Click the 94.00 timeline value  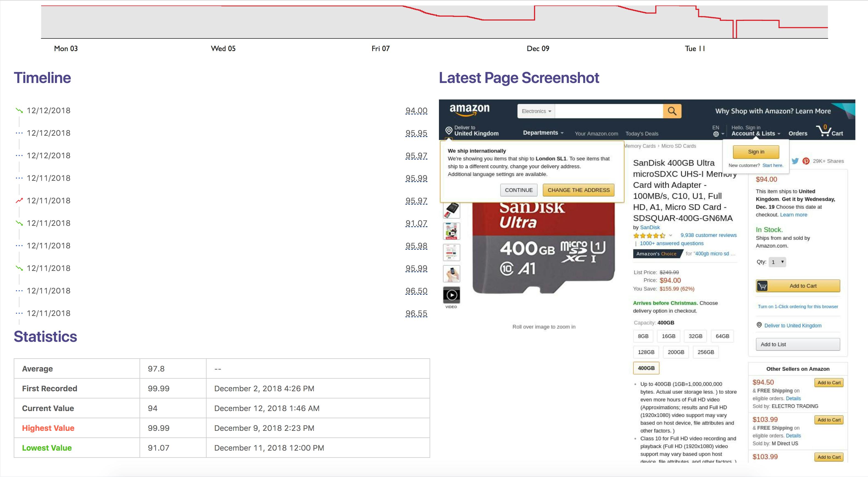point(416,110)
